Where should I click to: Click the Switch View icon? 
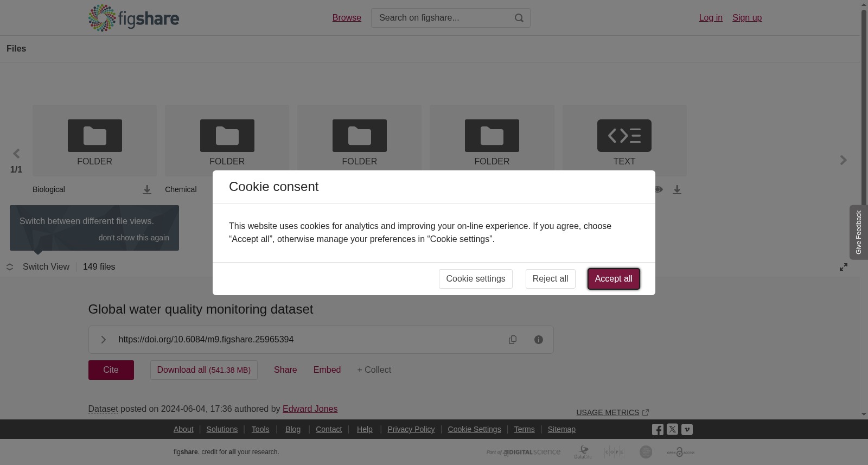tap(10, 267)
